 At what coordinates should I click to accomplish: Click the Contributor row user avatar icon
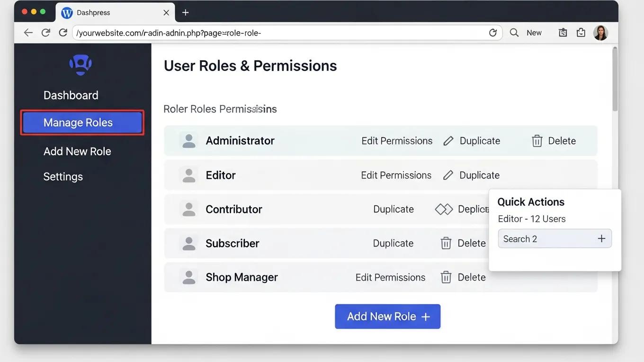click(189, 209)
